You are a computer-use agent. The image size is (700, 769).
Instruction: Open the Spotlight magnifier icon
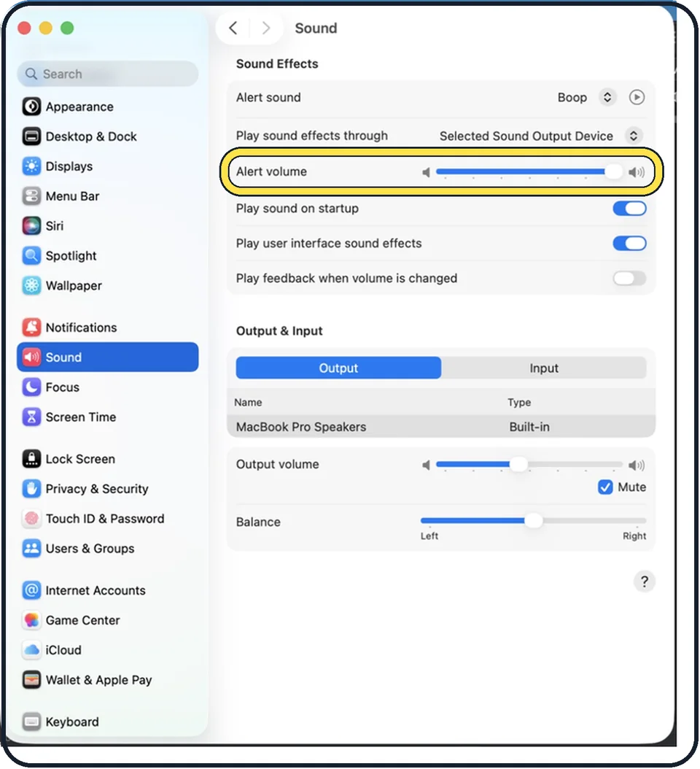(31, 255)
